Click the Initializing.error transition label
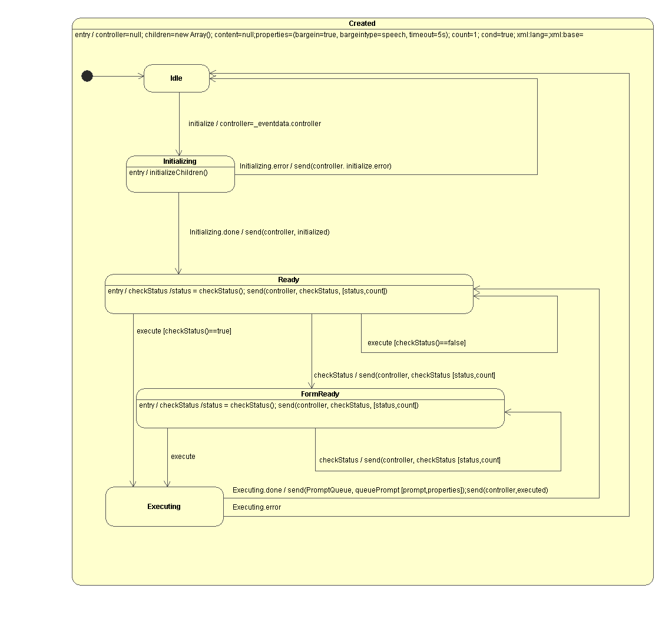The image size is (672, 618). coord(315,166)
